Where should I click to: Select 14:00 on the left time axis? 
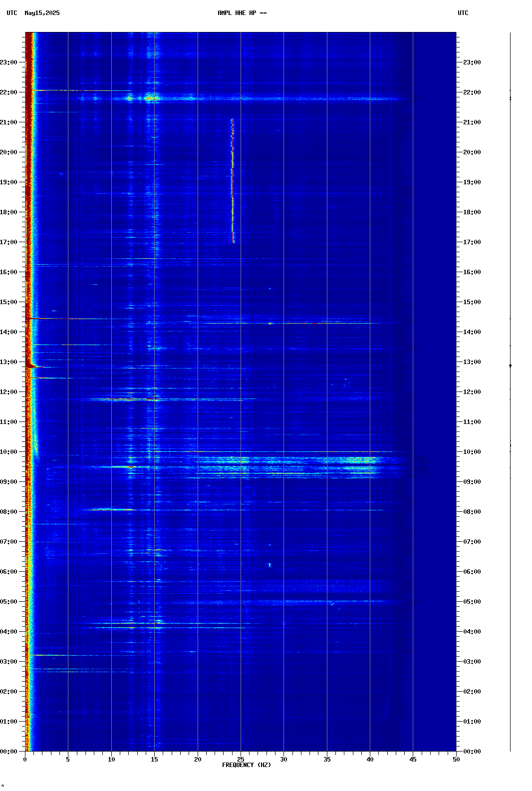click(x=8, y=332)
